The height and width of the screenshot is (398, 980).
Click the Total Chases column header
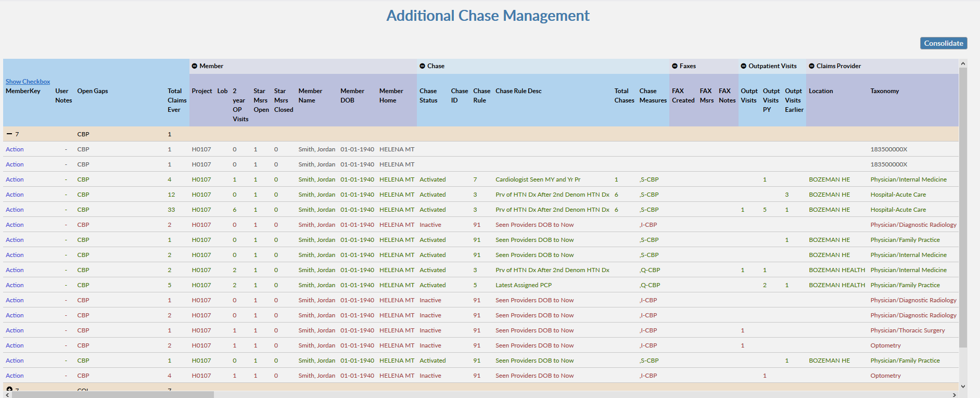[x=625, y=96]
